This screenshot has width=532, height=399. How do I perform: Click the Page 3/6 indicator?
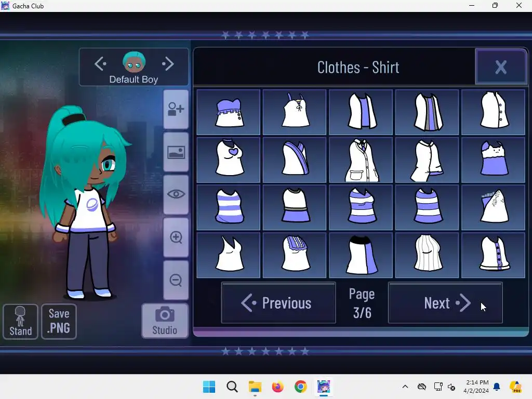pyautogui.click(x=362, y=303)
